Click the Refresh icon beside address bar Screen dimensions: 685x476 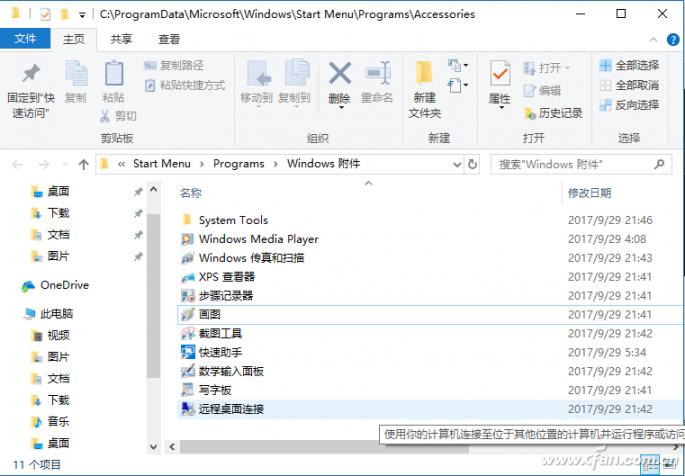click(x=472, y=164)
